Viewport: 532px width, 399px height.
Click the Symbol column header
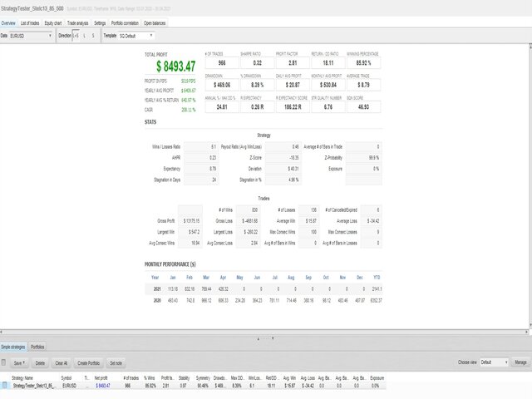pos(66,378)
